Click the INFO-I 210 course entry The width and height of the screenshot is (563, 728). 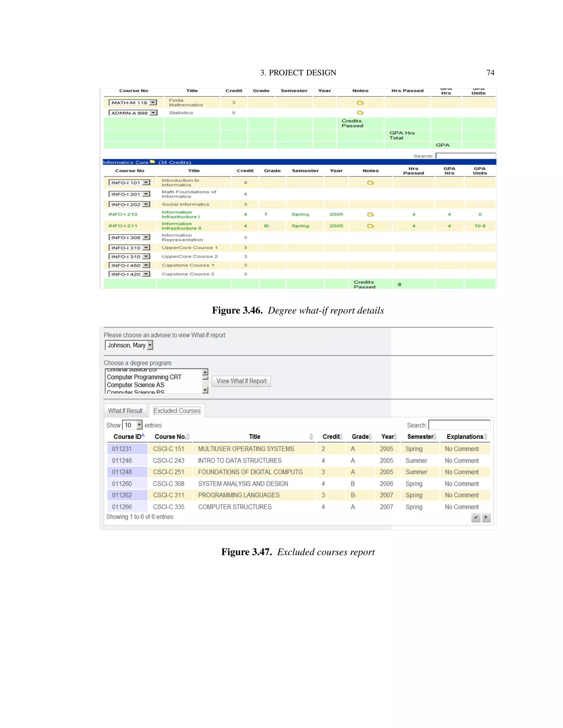tap(123, 214)
